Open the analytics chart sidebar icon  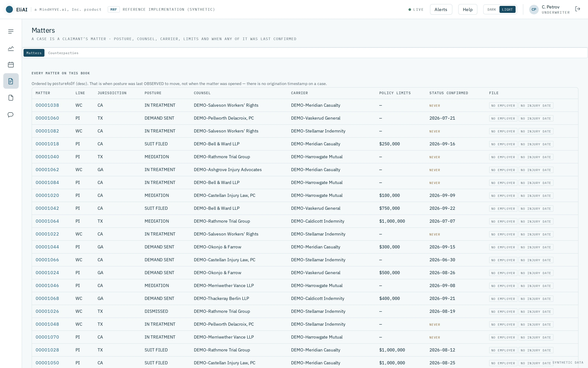pyautogui.click(x=11, y=48)
